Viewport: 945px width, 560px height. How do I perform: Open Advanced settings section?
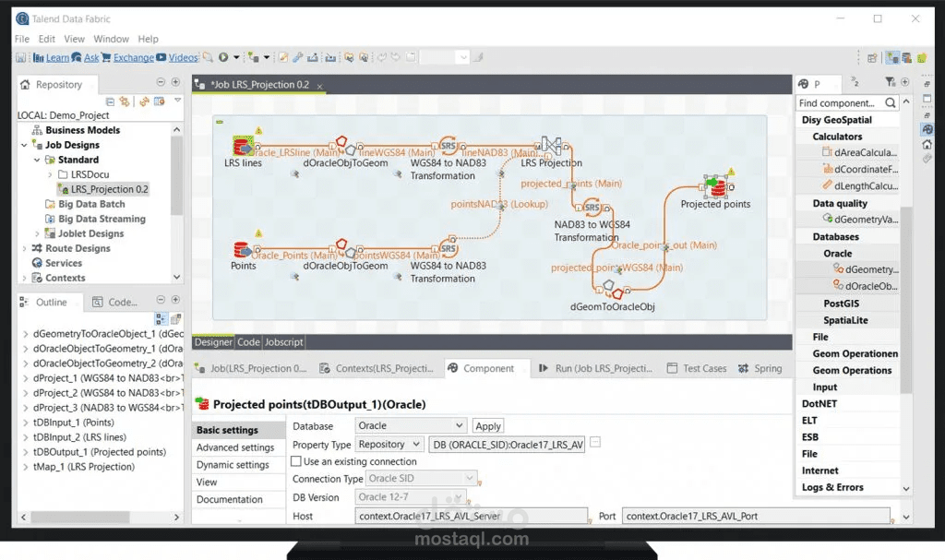[235, 447]
